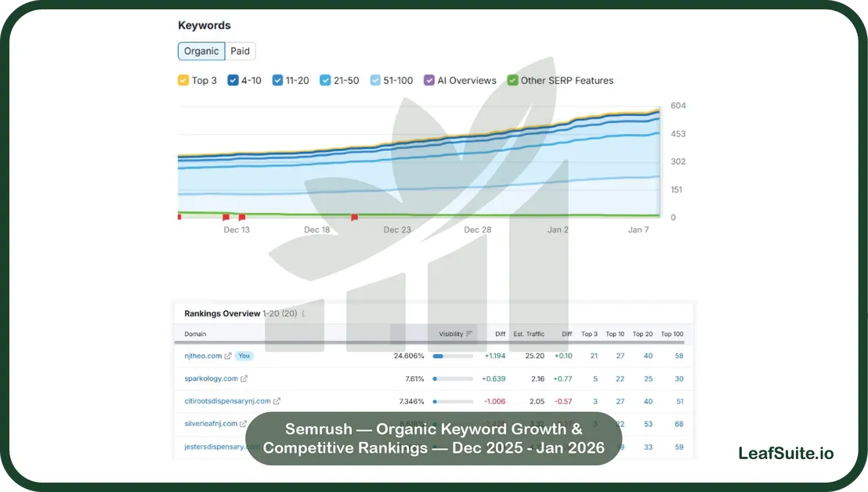Disable the AI Overviews checkbox
This screenshot has width=868, height=492.
click(x=429, y=80)
